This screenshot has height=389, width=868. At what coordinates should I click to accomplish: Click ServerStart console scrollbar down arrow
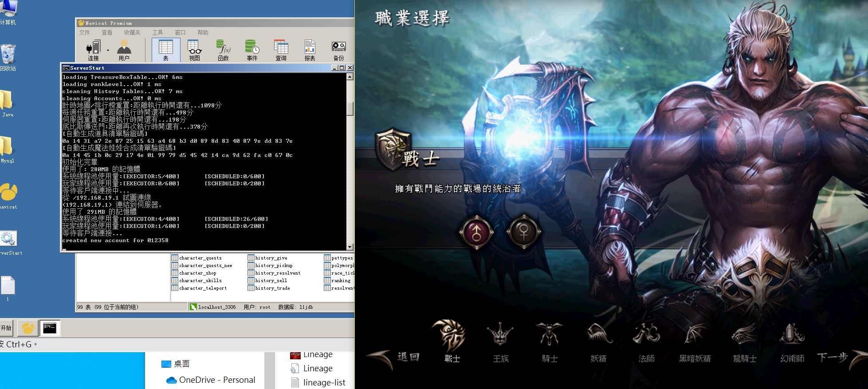(x=350, y=247)
